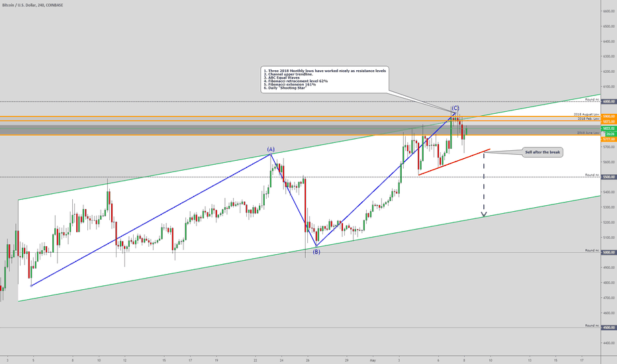This screenshot has width=617, height=364.
Task: Click the date label 24 on the time axis
Action: click(x=281, y=359)
